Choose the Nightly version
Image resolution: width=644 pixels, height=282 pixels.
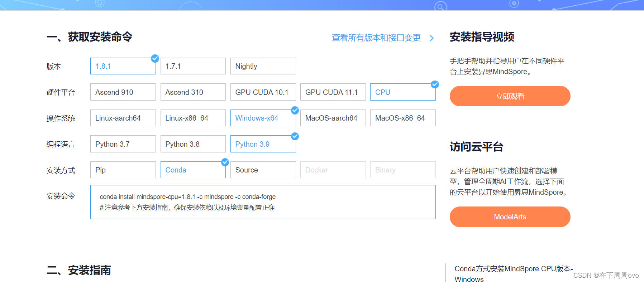[263, 66]
